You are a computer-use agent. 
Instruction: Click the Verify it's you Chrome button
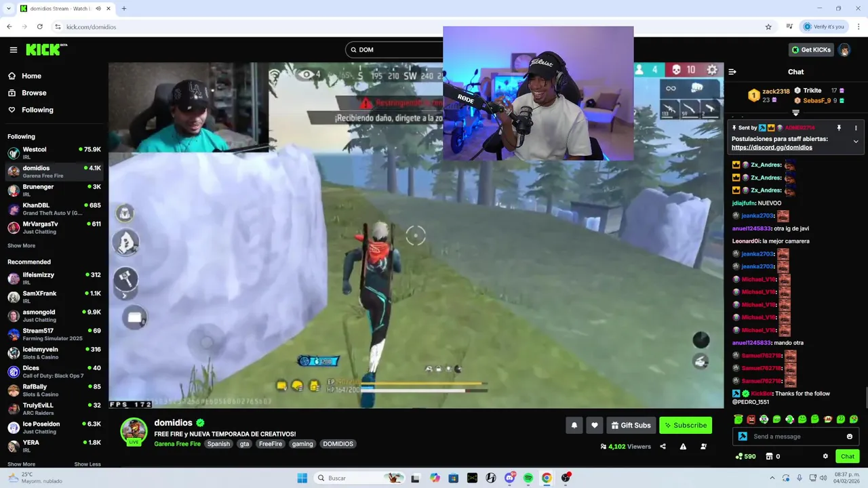pyautogui.click(x=824, y=26)
